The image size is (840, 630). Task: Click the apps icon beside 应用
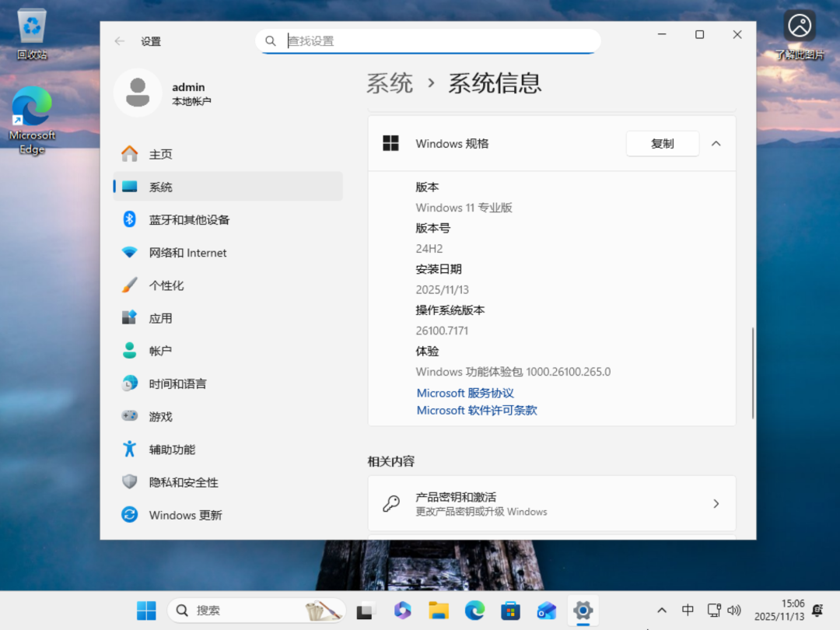[130, 317]
